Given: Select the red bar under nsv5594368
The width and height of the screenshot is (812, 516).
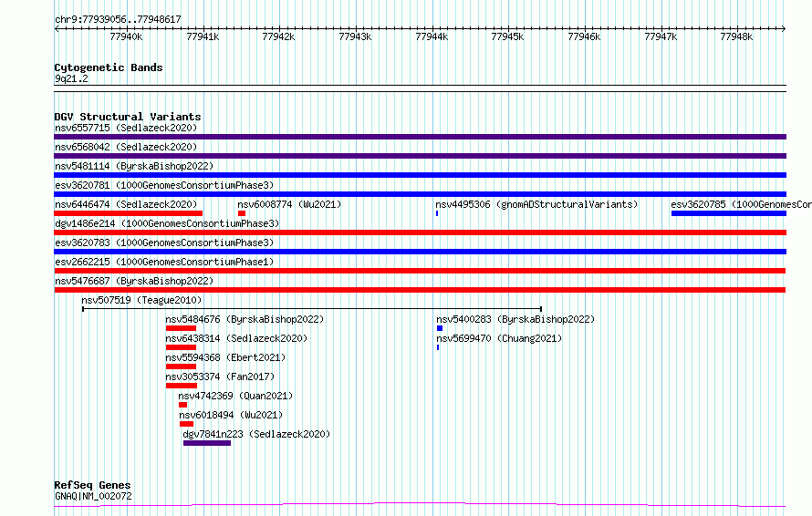Looking at the screenshot, I should point(181,366).
